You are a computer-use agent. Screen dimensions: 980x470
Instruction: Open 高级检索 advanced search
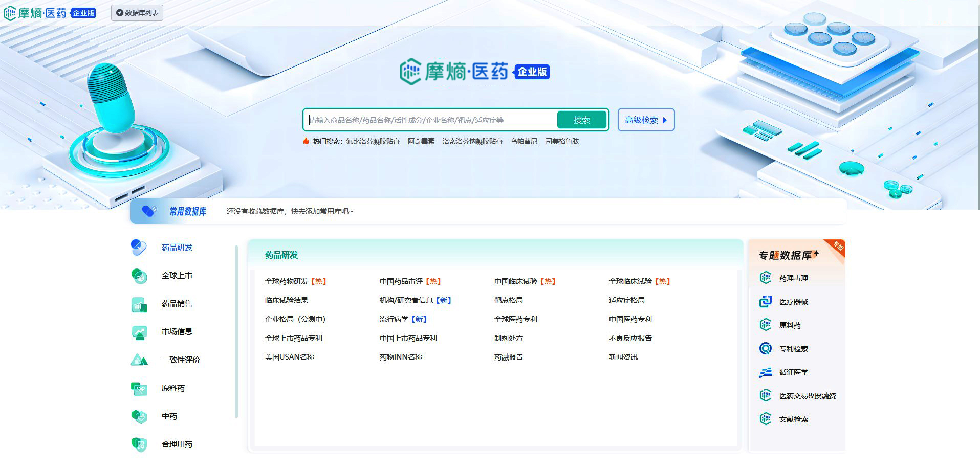coord(646,120)
